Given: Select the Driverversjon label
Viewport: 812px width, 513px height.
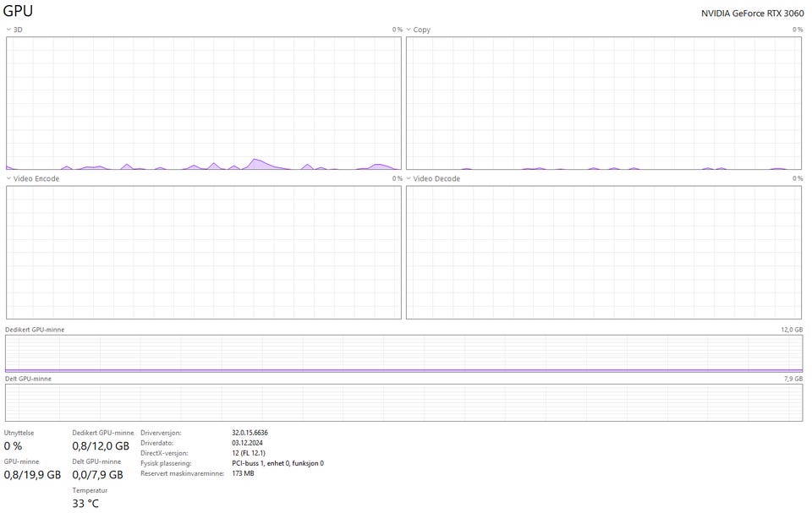Looking at the screenshot, I should (161, 433).
